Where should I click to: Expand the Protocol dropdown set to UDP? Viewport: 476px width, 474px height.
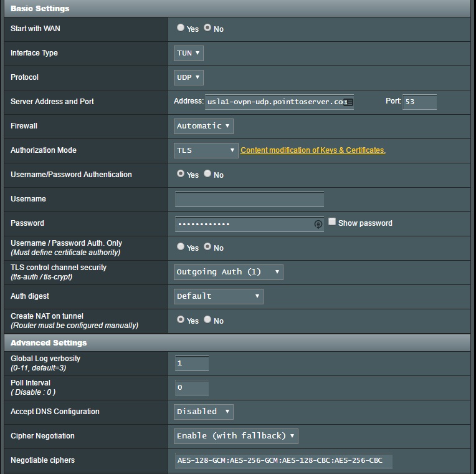point(188,77)
